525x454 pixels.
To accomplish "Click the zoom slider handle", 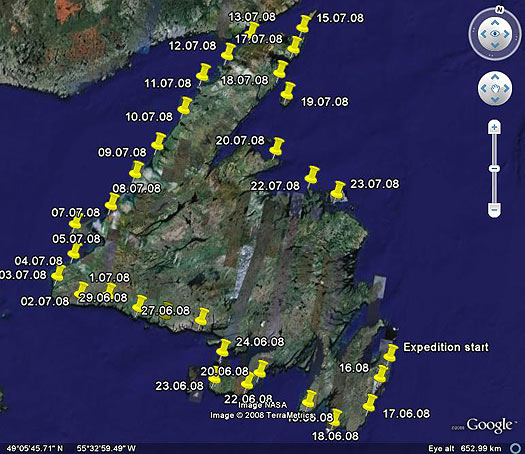I will tap(494, 168).
